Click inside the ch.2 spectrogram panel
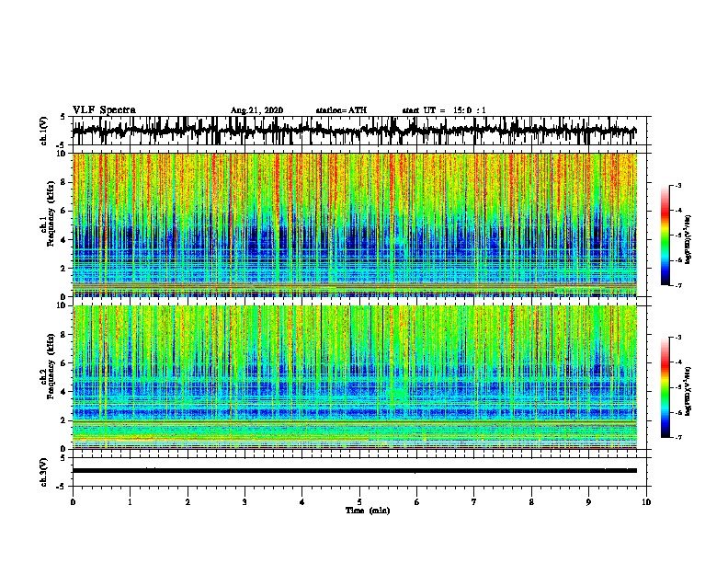 click(x=355, y=377)
